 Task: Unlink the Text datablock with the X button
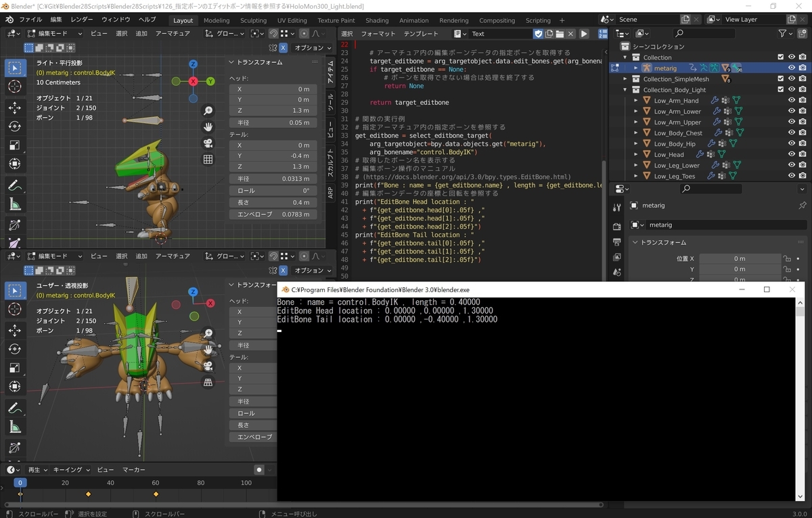click(570, 33)
